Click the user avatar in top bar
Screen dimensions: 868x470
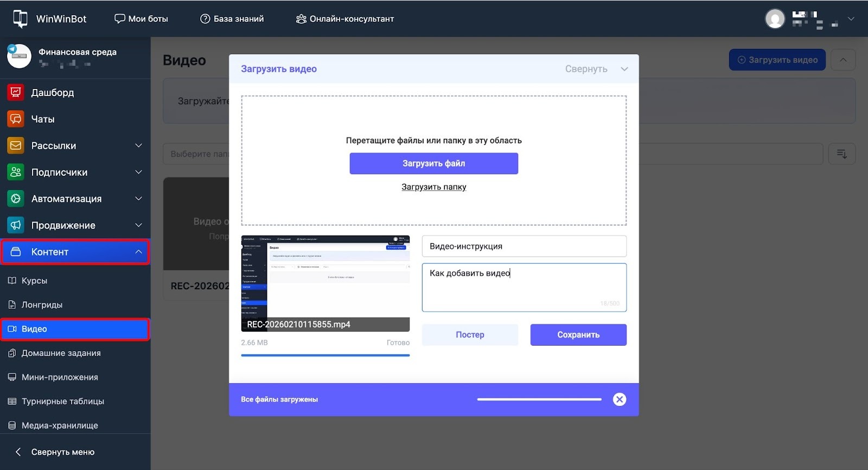tap(775, 19)
